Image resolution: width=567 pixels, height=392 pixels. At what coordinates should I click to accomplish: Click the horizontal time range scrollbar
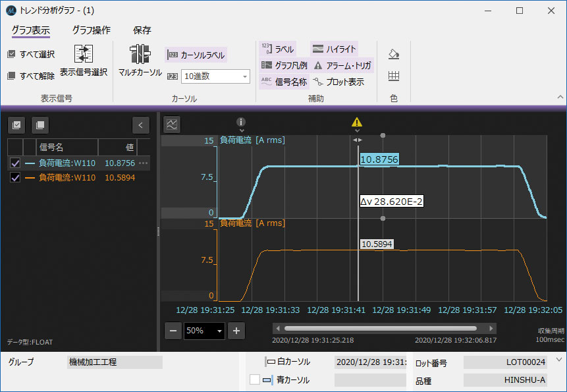(x=380, y=328)
